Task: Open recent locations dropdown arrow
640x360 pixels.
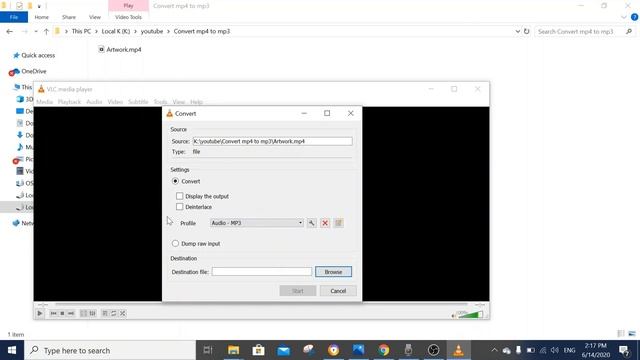Action: point(36,31)
